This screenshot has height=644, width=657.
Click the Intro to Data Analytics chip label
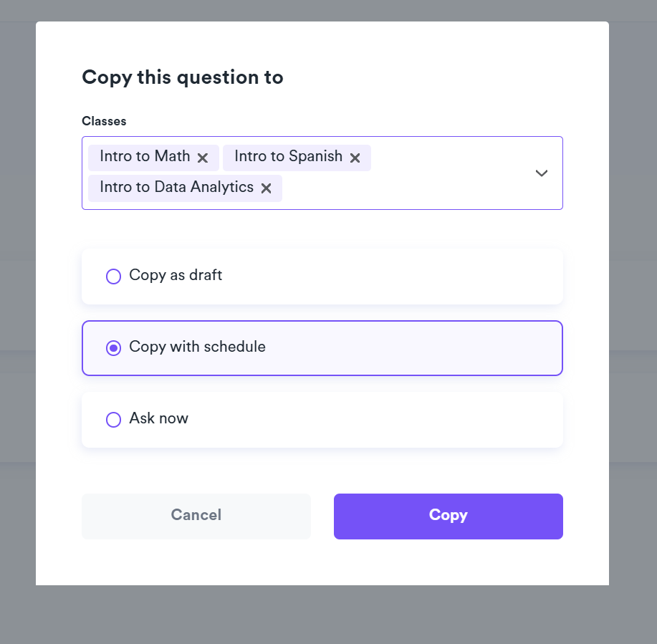click(176, 187)
